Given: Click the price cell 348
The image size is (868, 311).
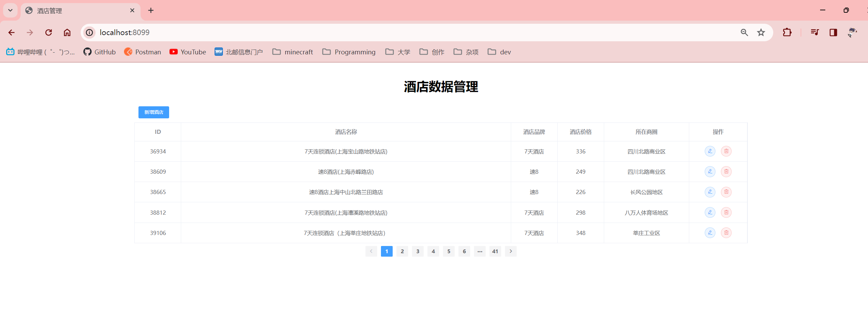Looking at the screenshot, I should pos(581,233).
